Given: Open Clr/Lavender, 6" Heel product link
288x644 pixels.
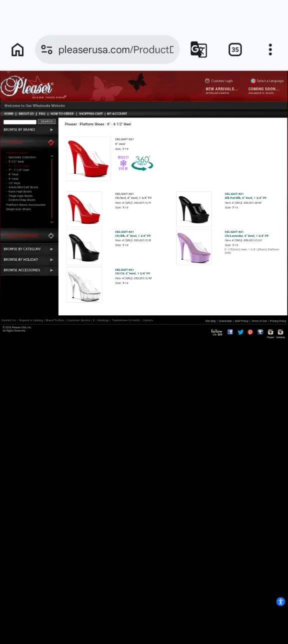Looking at the screenshot, I should coord(246,236).
